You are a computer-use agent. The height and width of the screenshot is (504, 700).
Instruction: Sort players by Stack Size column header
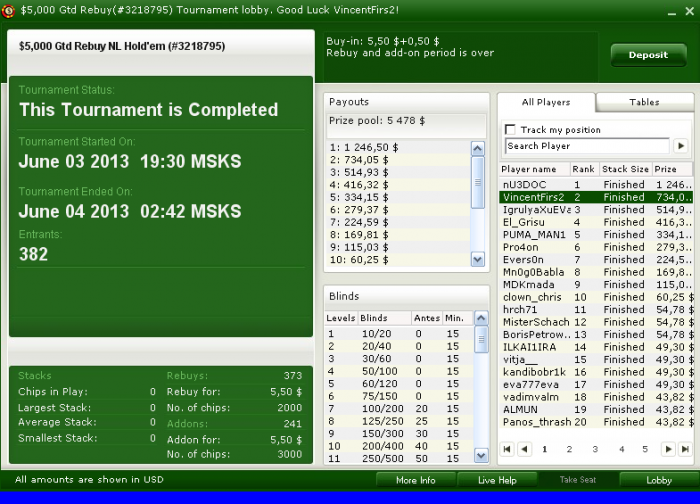(x=625, y=169)
